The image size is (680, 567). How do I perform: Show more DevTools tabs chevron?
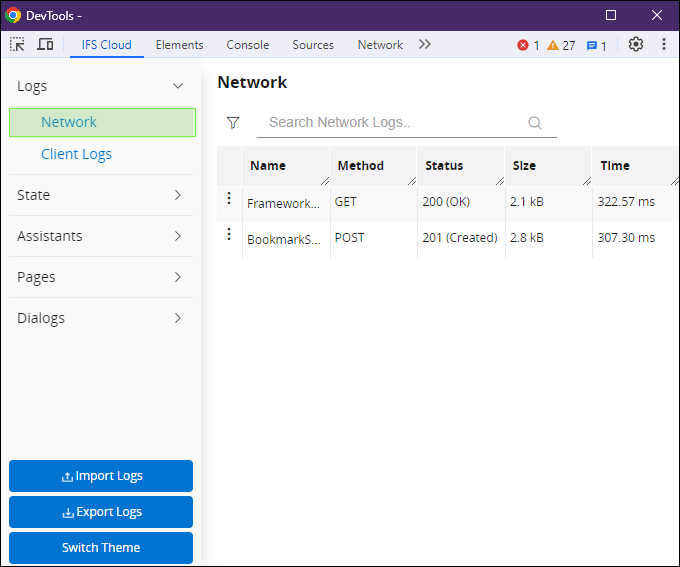tap(425, 45)
